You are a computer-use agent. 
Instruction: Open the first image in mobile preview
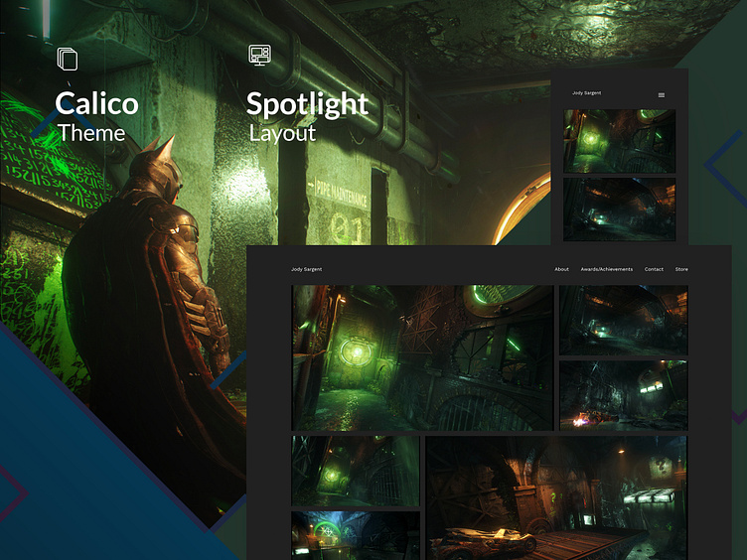coord(619,141)
